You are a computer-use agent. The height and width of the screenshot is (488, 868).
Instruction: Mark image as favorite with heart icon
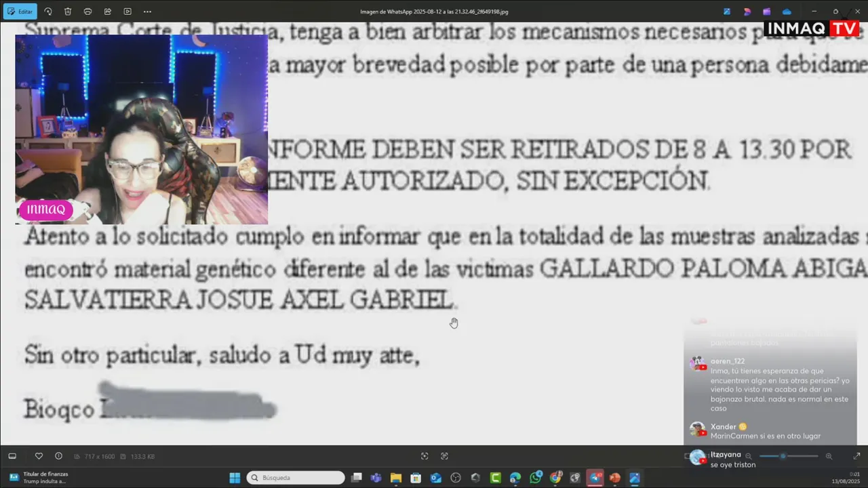(x=39, y=456)
